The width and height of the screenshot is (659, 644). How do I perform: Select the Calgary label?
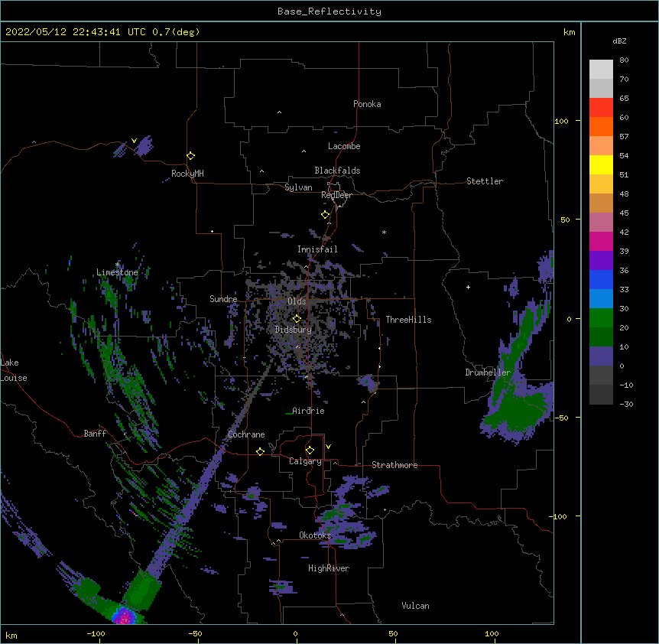(x=305, y=461)
